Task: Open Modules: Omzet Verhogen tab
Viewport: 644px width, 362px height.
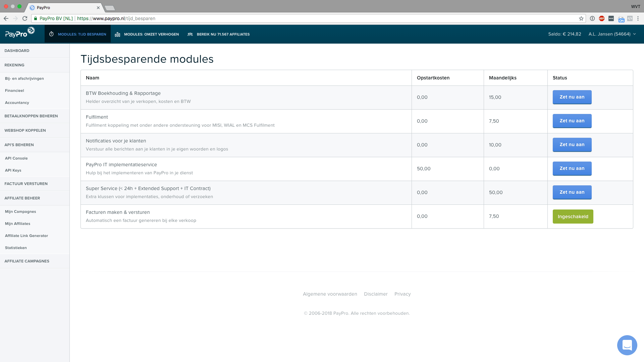Action: pos(147,34)
